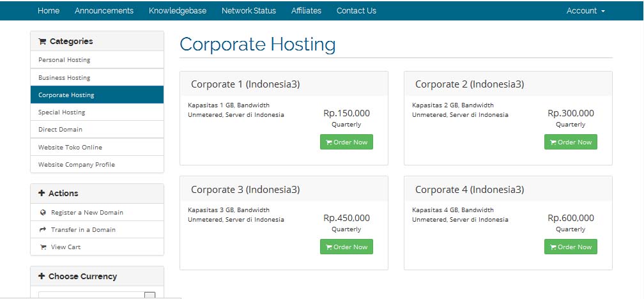Viewport: 644px width, 299px height.
Task: Click the arrow icon beside Transfer in a Domain
Action: pos(43,230)
